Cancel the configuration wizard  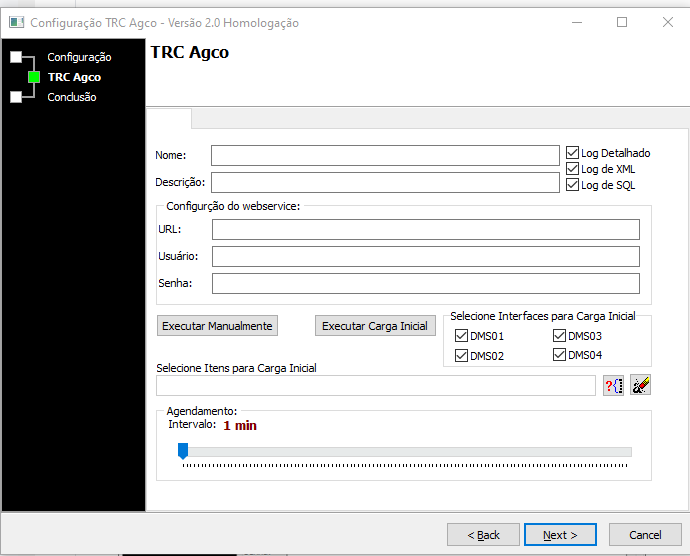point(645,534)
